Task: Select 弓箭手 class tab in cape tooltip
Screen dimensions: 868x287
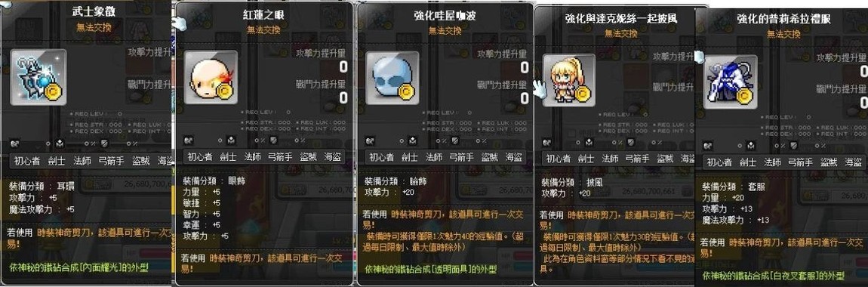Action: click(636, 159)
